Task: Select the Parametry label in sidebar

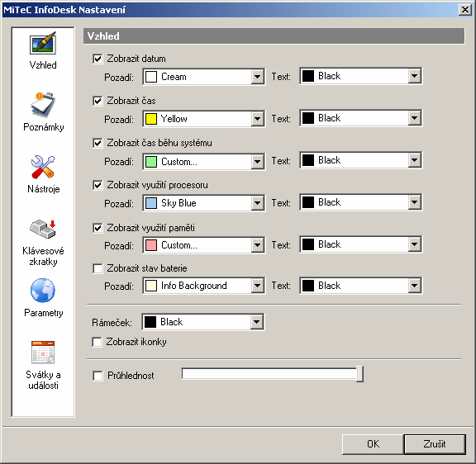Action: click(x=44, y=313)
